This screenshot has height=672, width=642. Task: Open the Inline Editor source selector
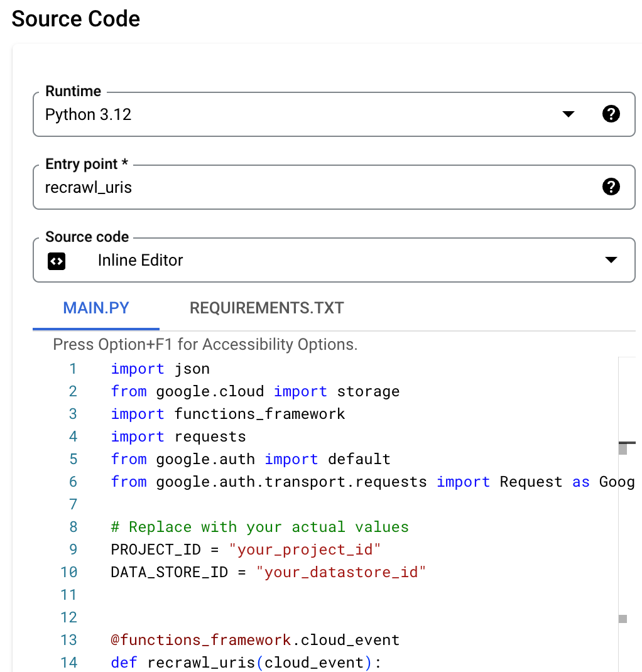pos(334,260)
